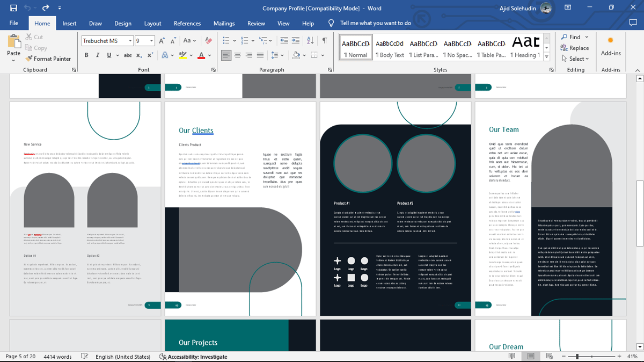
Task: Toggle bold formatting
Action: click(86, 55)
